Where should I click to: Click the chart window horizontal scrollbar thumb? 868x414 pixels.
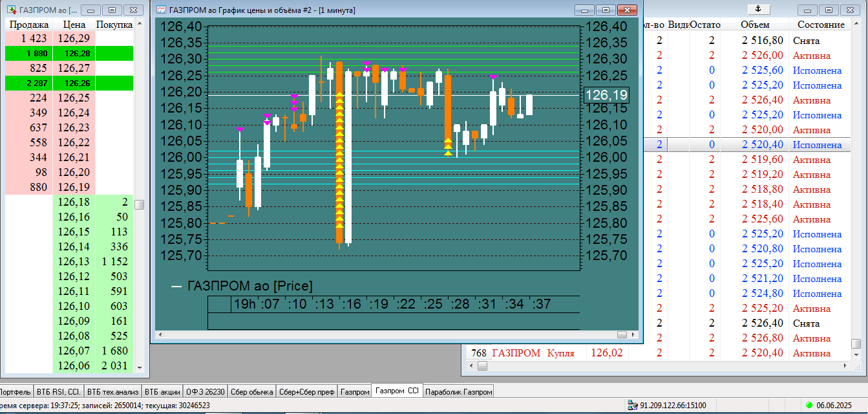[x=622, y=334]
